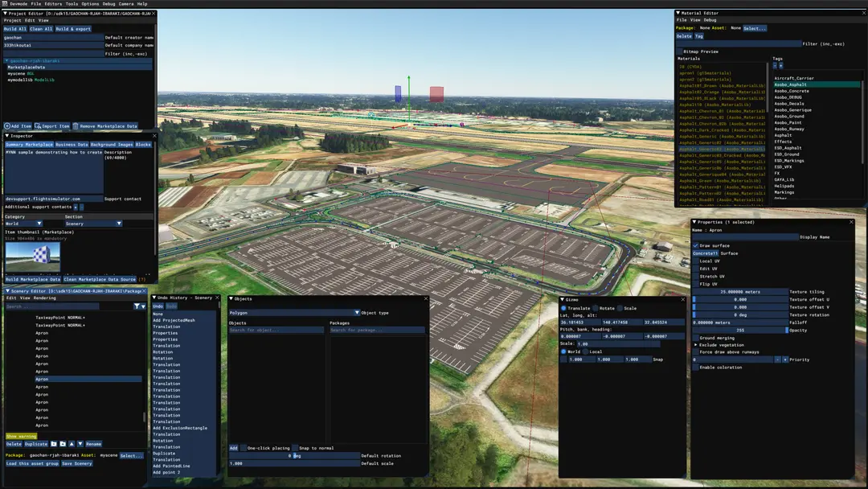Enable the Local UV checkbox
868x489 pixels.
(x=695, y=261)
